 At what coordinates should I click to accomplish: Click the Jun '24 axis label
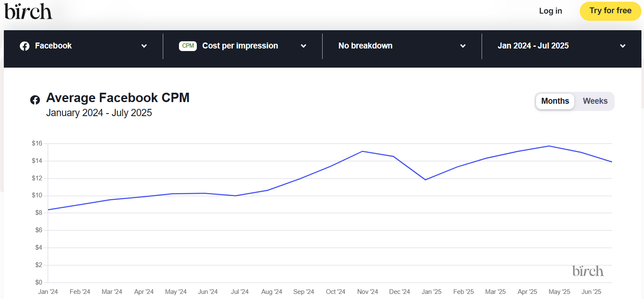[x=208, y=292]
